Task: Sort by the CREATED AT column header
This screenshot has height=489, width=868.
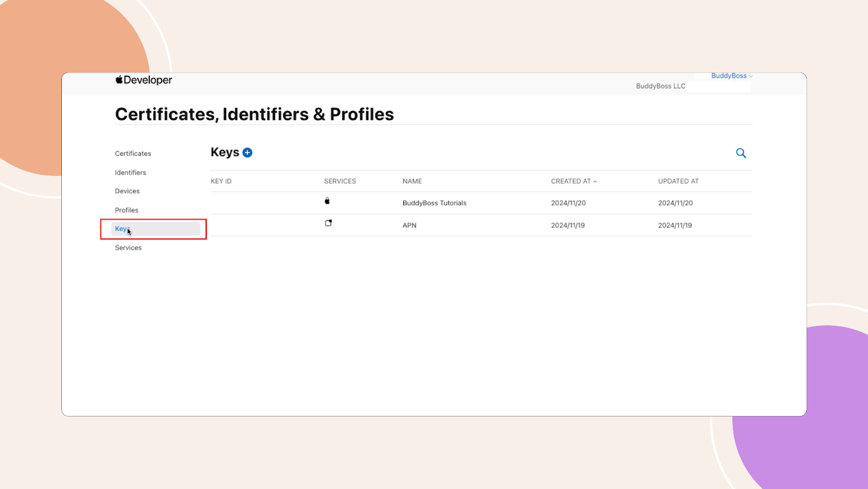Action: click(x=574, y=181)
